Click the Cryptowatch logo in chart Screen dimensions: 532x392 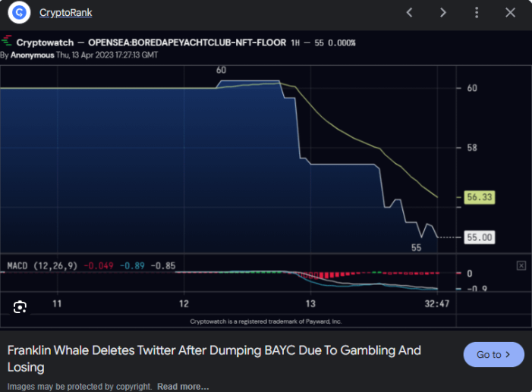pyautogui.click(x=6, y=41)
